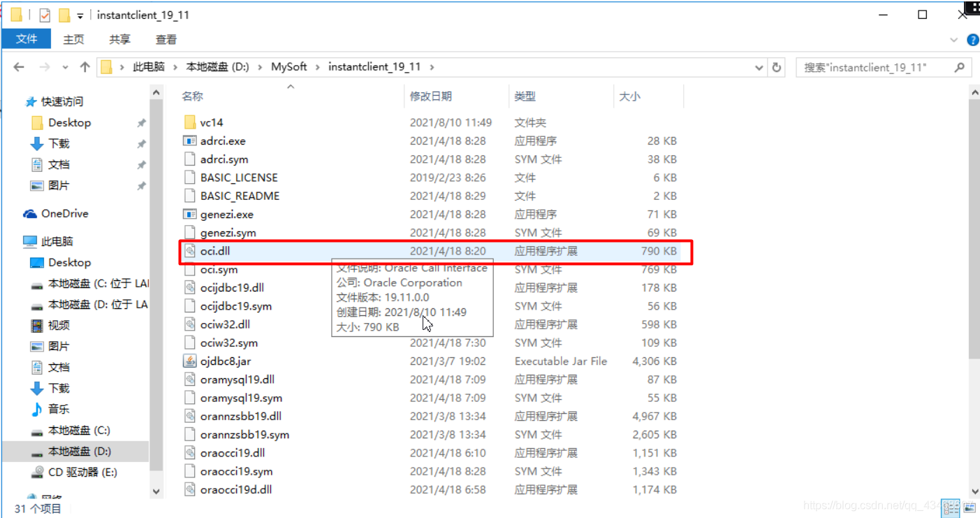The width and height of the screenshot is (980, 518).
Task: Open the ojdbc8.jar executable jar file
Action: pos(227,361)
